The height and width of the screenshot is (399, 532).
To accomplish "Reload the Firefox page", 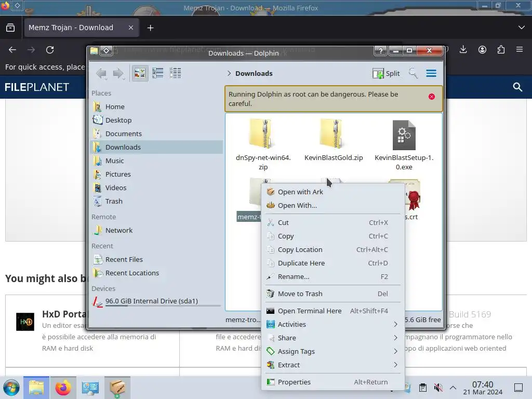I will 50,50.
